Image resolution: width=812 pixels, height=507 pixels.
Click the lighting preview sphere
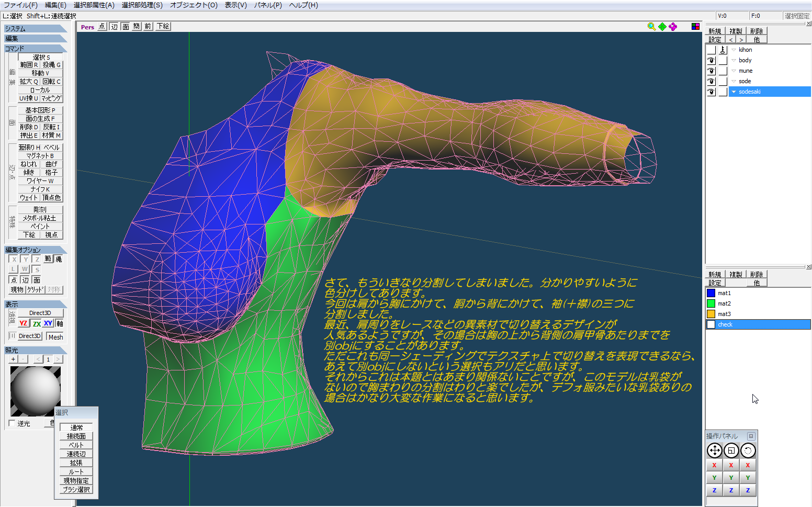click(x=35, y=391)
